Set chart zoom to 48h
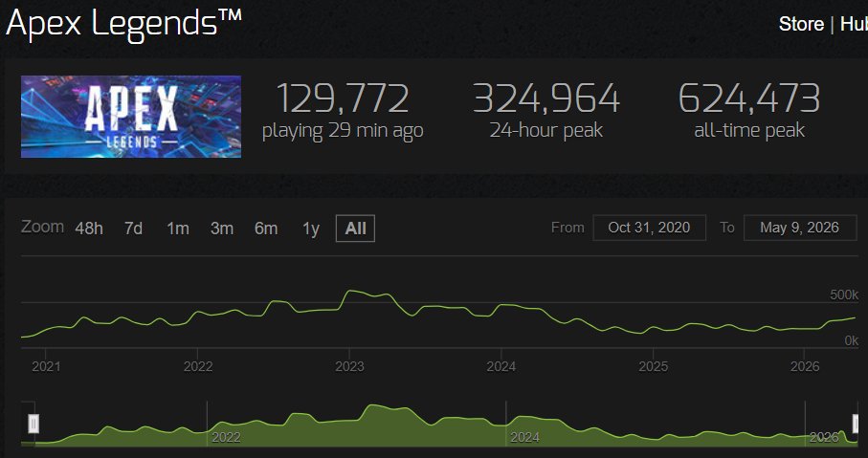The height and width of the screenshot is (458, 868). [x=89, y=229]
